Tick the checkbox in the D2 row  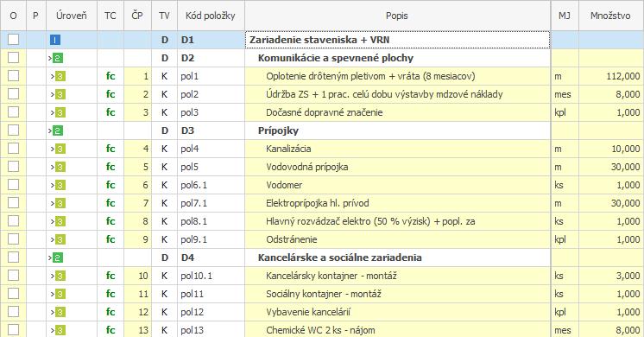[13, 58]
